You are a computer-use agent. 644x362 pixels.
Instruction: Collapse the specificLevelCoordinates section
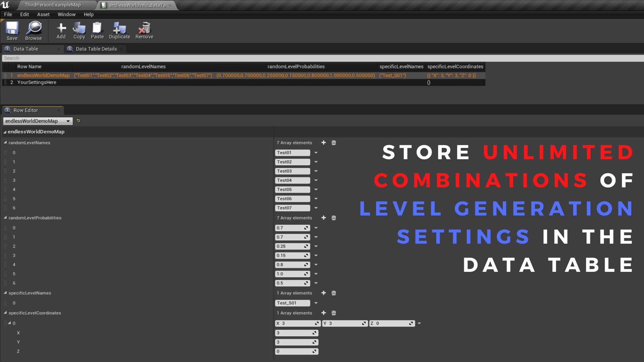pyautogui.click(x=5, y=313)
